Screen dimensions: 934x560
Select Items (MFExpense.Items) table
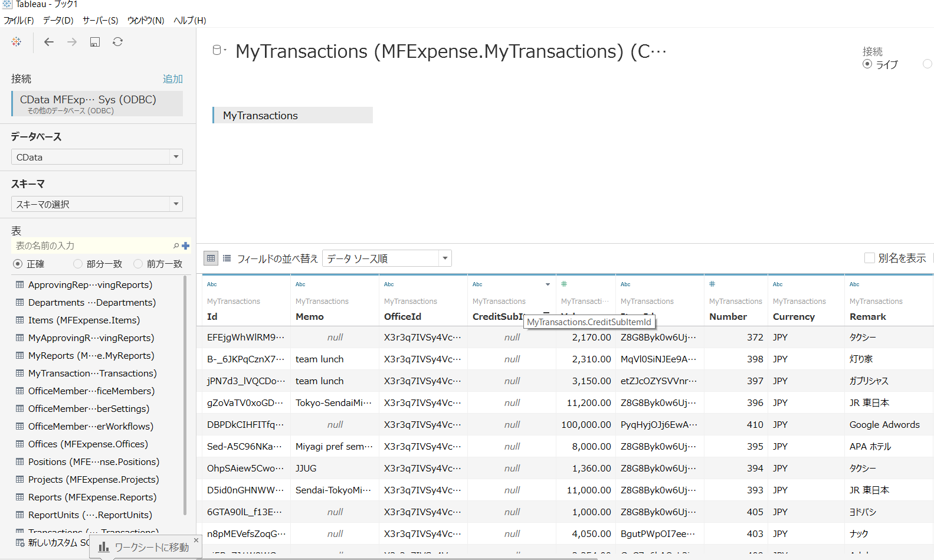[x=84, y=320]
